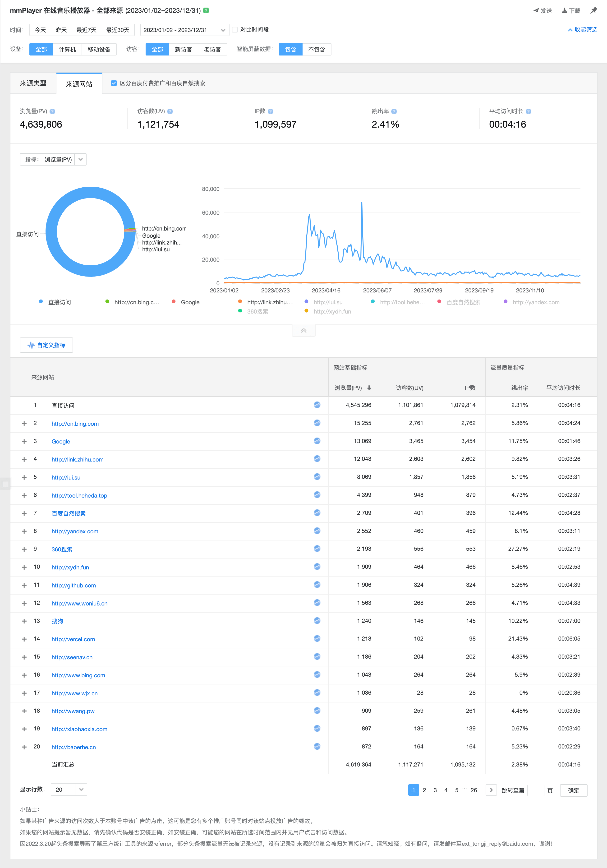Open trend chart icon for Google row
Viewport: 607px width, 868px height.
(x=317, y=441)
